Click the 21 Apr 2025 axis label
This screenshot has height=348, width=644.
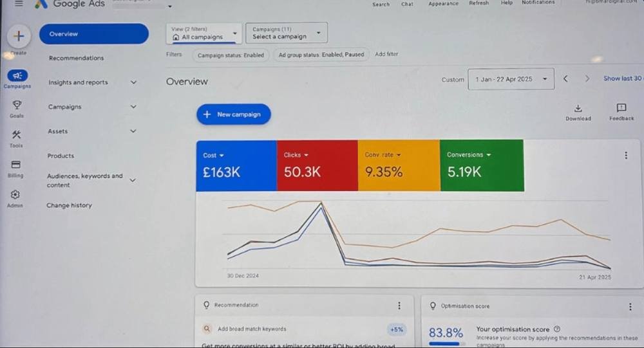click(x=594, y=277)
